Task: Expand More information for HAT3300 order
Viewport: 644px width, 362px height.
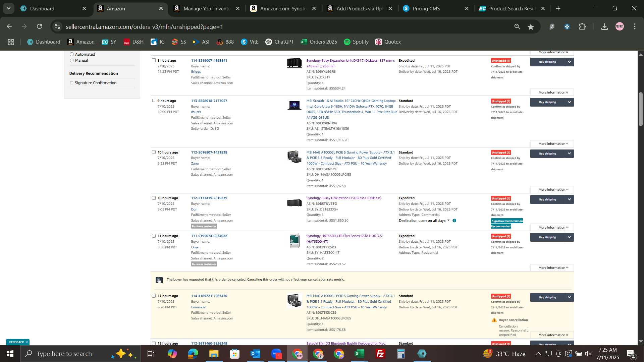Action: click(553, 268)
